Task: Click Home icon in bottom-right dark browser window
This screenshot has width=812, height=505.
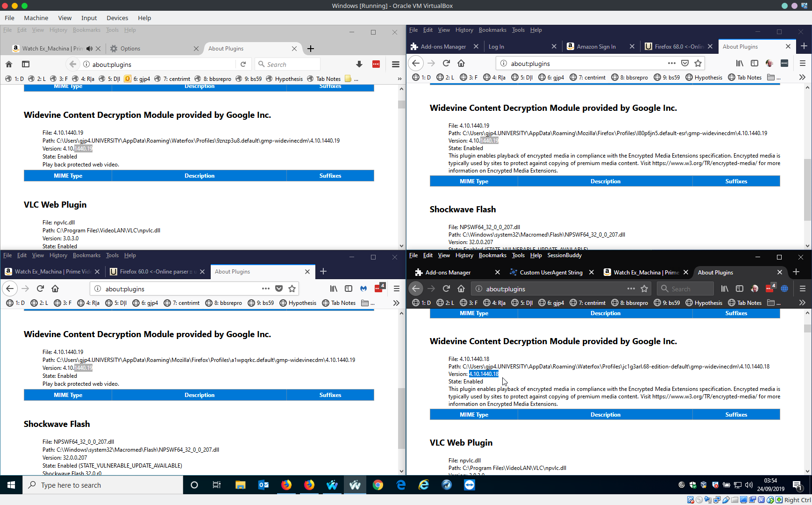Action: pos(461,289)
